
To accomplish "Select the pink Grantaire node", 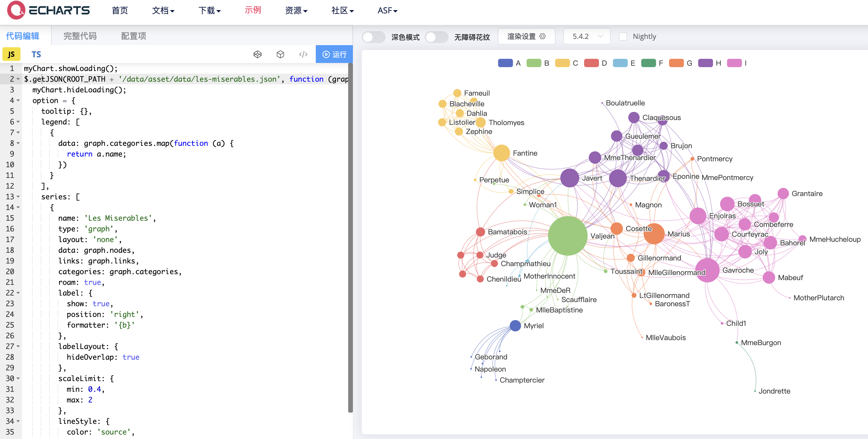I will (783, 193).
